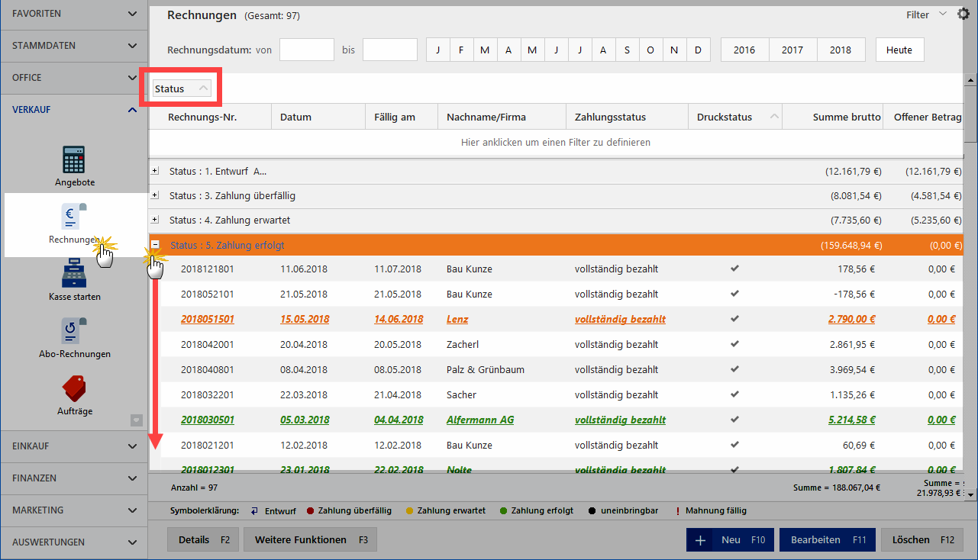The image size is (978, 560).
Task: Expand the FINANZEN section
Action: 74,478
